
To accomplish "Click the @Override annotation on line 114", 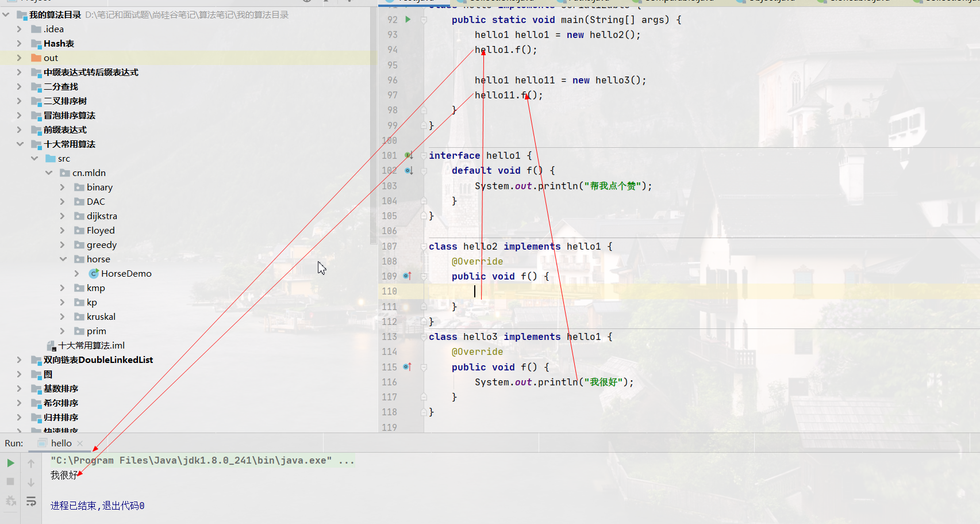I will click(x=477, y=351).
